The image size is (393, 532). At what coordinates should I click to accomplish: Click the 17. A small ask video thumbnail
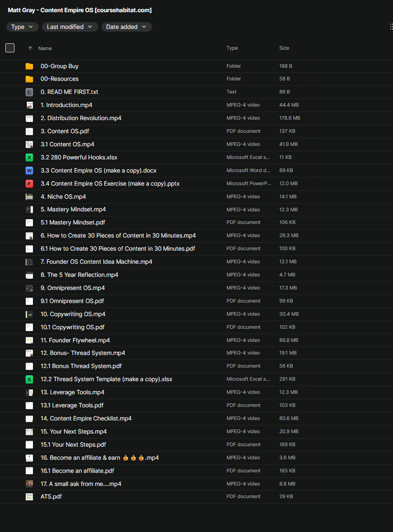(29, 484)
